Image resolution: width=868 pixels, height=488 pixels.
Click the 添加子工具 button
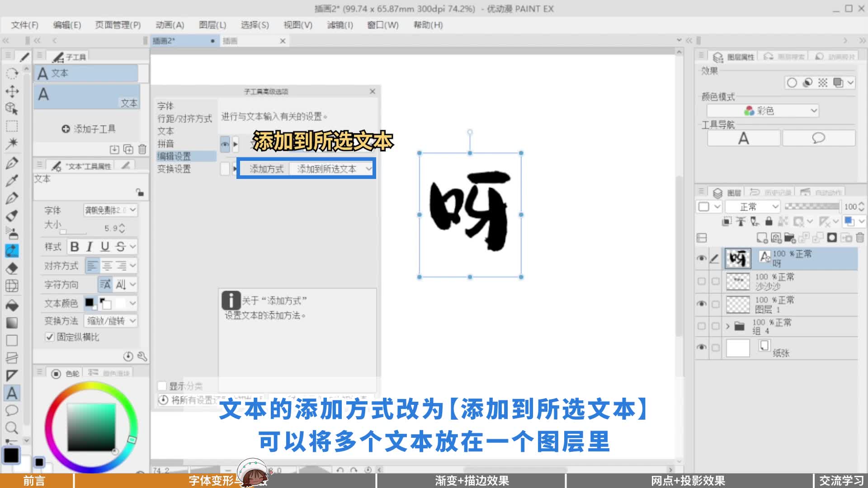click(x=89, y=129)
